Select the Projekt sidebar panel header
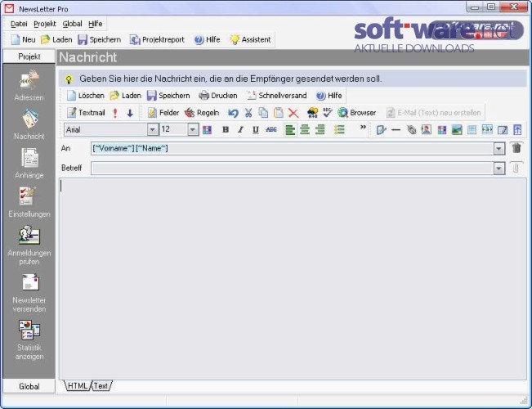The height and width of the screenshot is (409, 532). pos(29,56)
